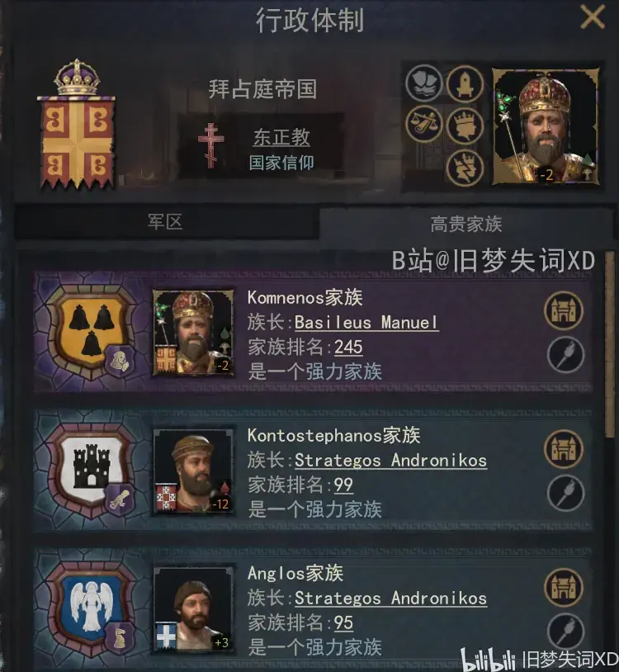
Task: Click the castle icon for Anglos family
Action: (x=564, y=587)
